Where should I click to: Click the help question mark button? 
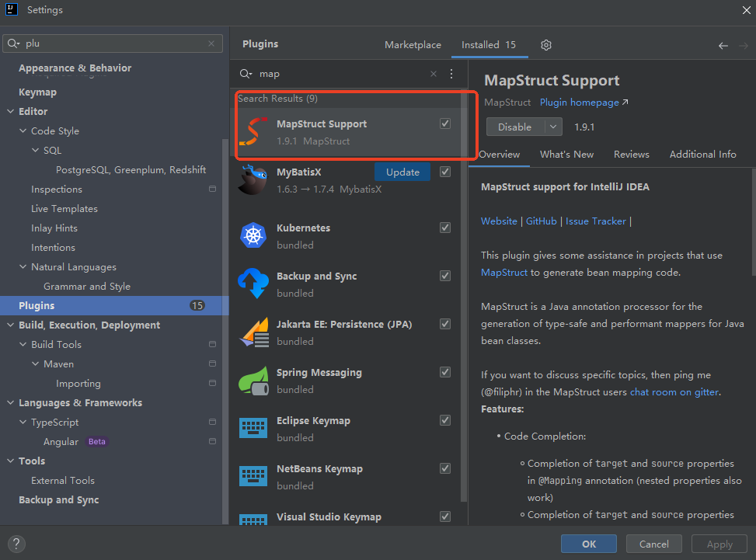pyautogui.click(x=16, y=544)
